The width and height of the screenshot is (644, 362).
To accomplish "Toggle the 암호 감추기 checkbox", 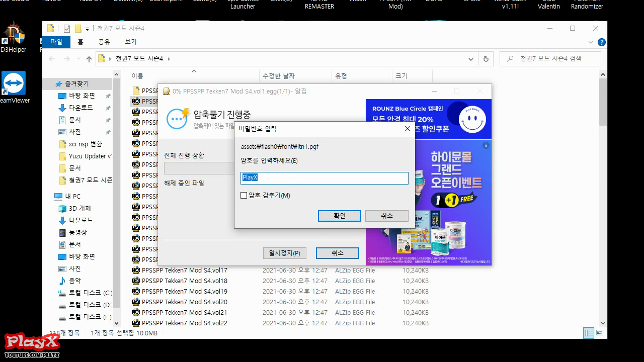I will coord(244,195).
